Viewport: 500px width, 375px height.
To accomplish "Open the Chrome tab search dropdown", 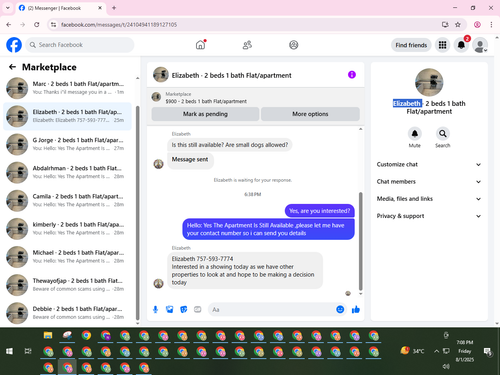I will [x=8, y=8].
